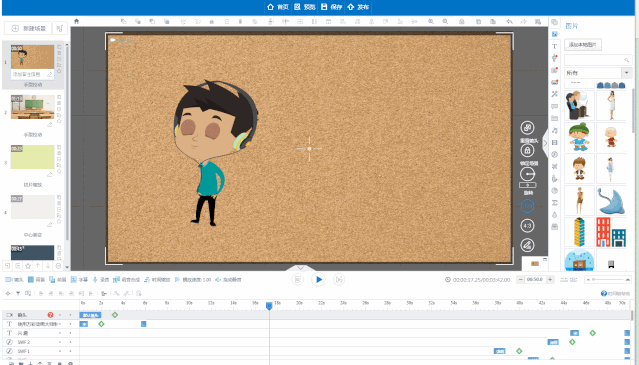
Task: Click the Add Local Image (添加本地图片) button
Action: 583,45
